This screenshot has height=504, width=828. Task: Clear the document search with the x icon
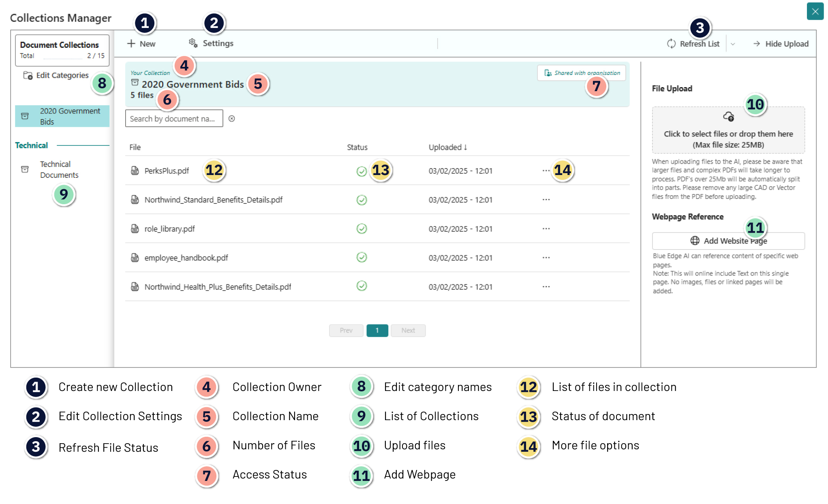(x=232, y=119)
